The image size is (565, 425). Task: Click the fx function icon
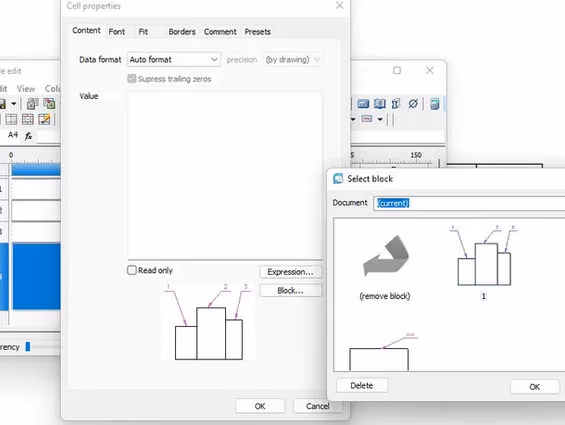tap(28, 136)
